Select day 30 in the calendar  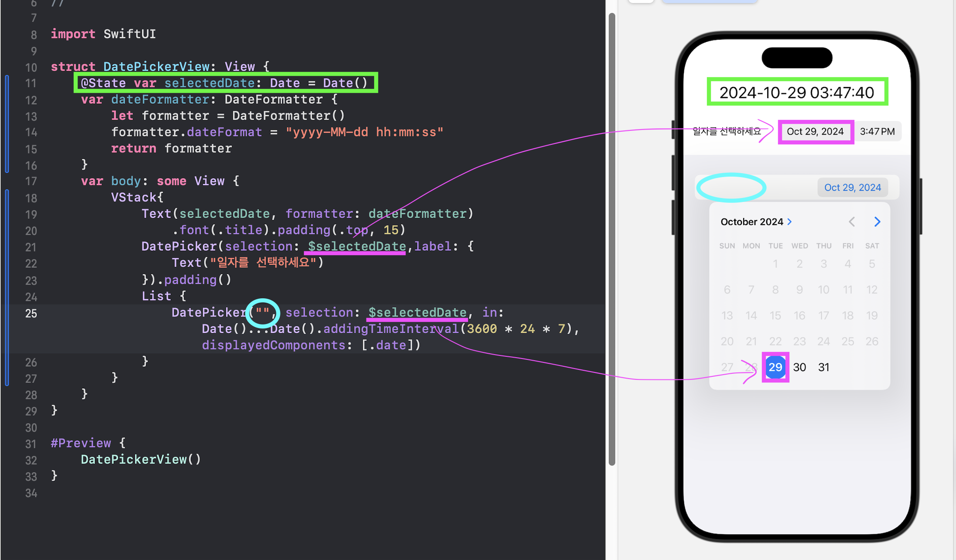tap(799, 367)
